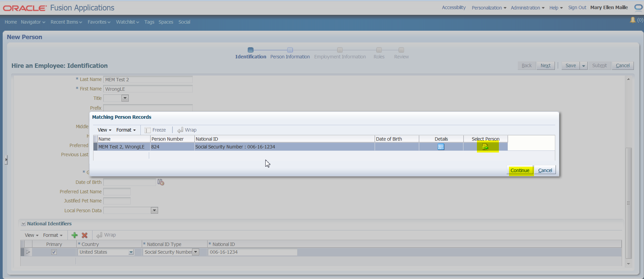
Task: Click the Continue button in the dialog
Action: pyautogui.click(x=520, y=170)
